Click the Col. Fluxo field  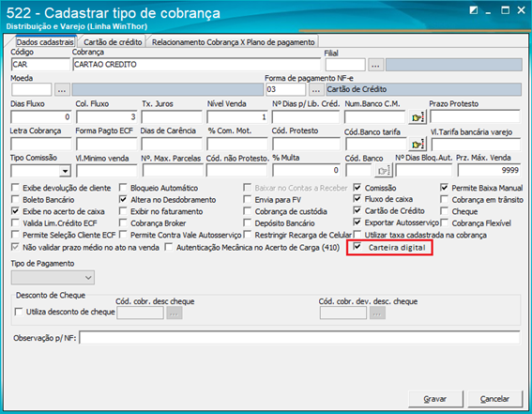(107, 117)
